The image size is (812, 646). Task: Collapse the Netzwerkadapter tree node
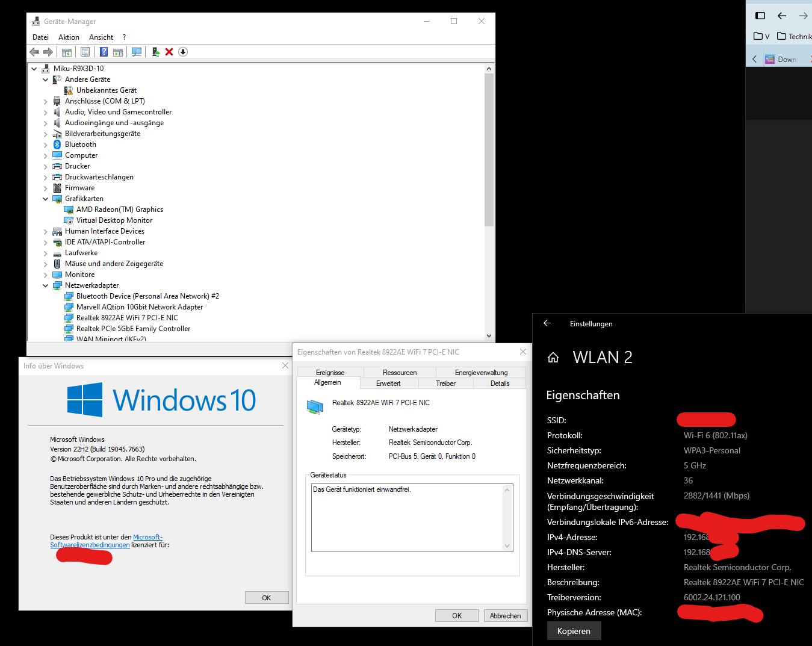pyautogui.click(x=45, y=285)
